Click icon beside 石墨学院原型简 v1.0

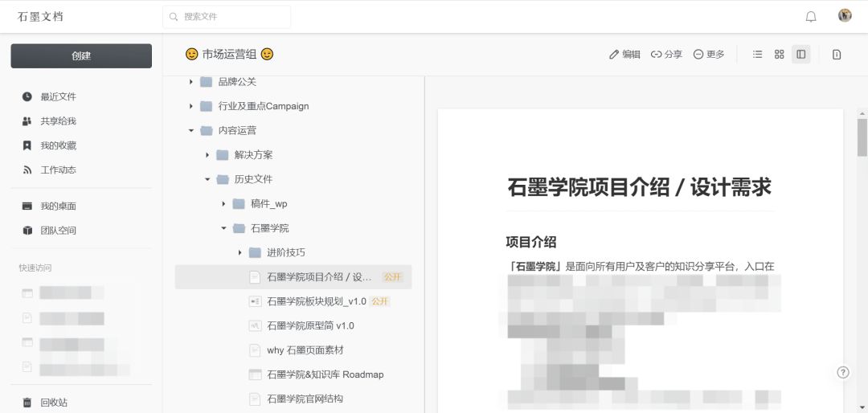(255, 325)
